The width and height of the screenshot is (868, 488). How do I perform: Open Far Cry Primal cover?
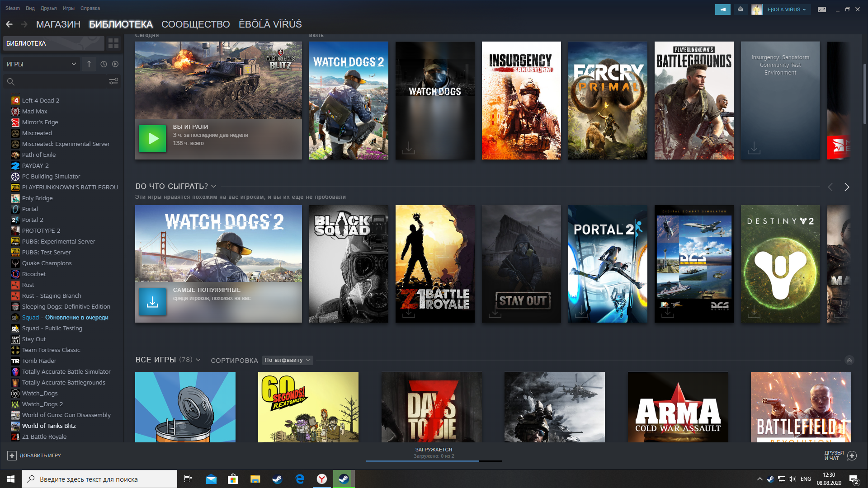click(608, 100)
